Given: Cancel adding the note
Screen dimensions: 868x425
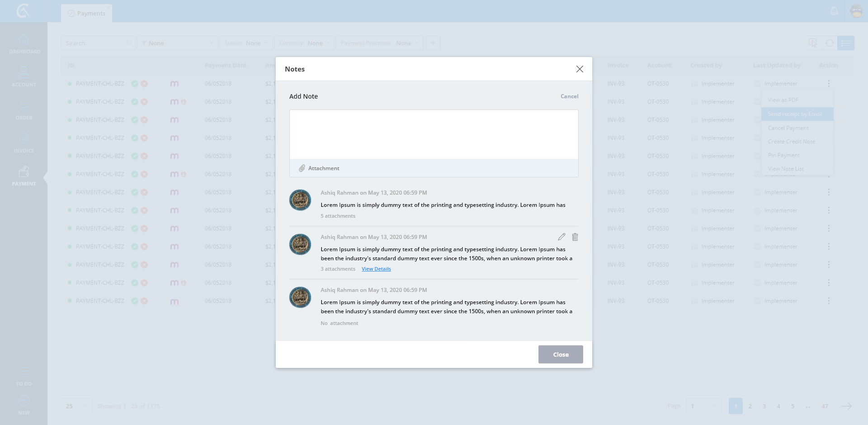Looking at the screenshot, I should click(569, 96).
